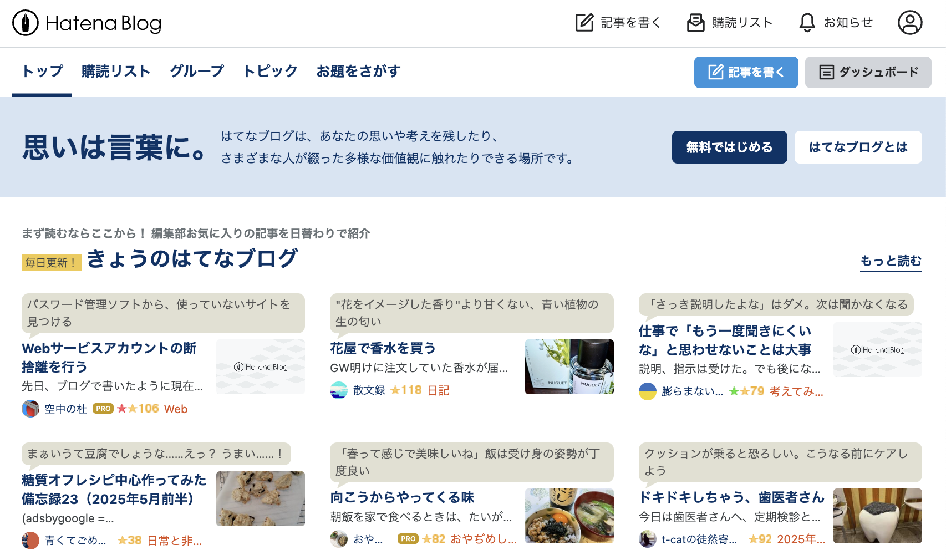Open 購読リスト in the top header
Screen dimensions: 946x560
730,23
